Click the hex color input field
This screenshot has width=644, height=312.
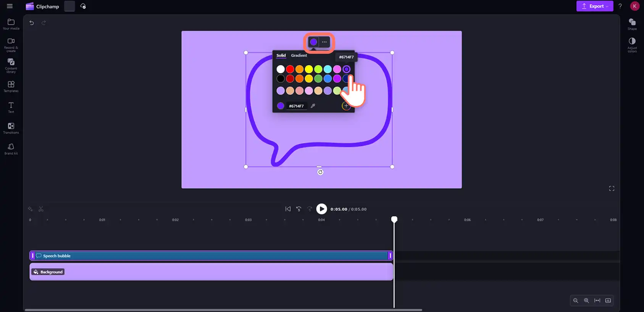point(297,106)
